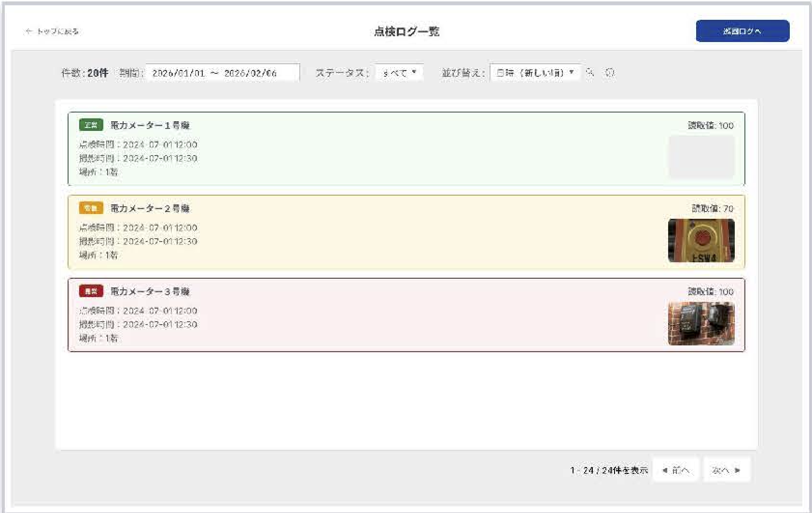The width and height of the screenshot is (812, 513).
Task: Open the 電力メーター３号機 log card
Action: [x=406, y=315]
